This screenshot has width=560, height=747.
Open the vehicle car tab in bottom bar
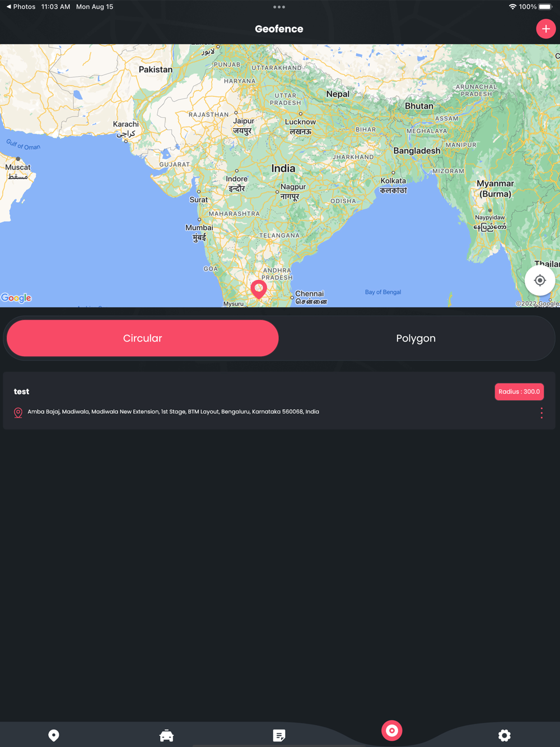166,735
